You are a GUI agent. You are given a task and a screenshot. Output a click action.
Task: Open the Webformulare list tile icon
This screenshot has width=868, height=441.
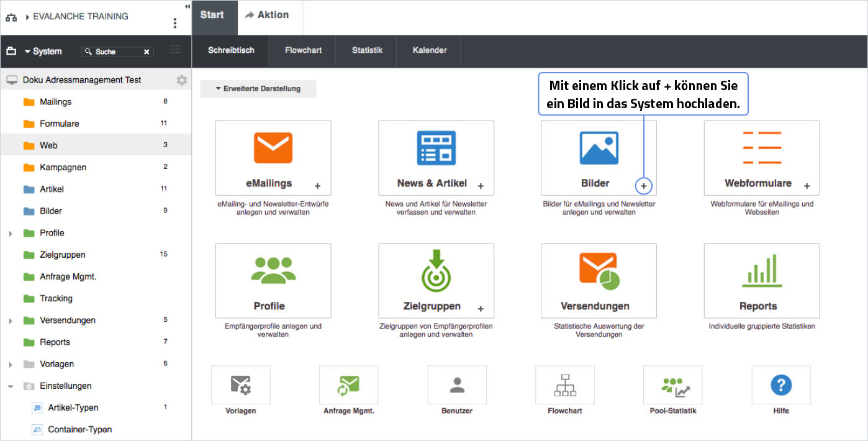[x=762, y=148]
